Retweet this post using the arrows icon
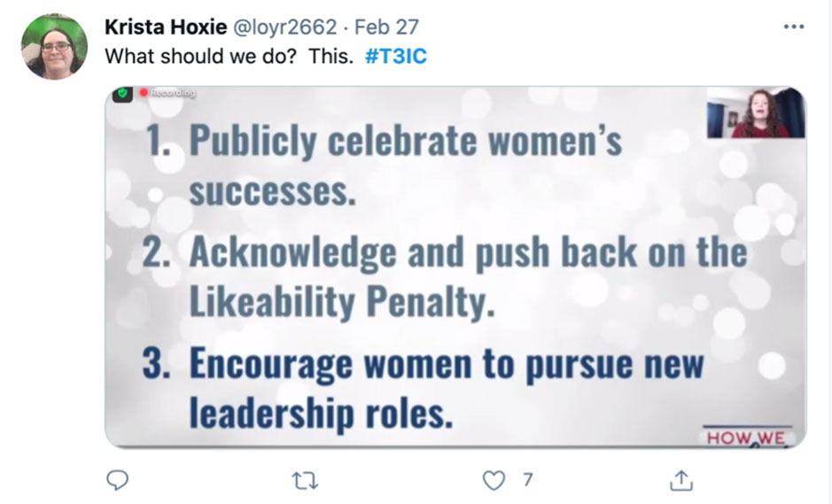 click(305, 480)
